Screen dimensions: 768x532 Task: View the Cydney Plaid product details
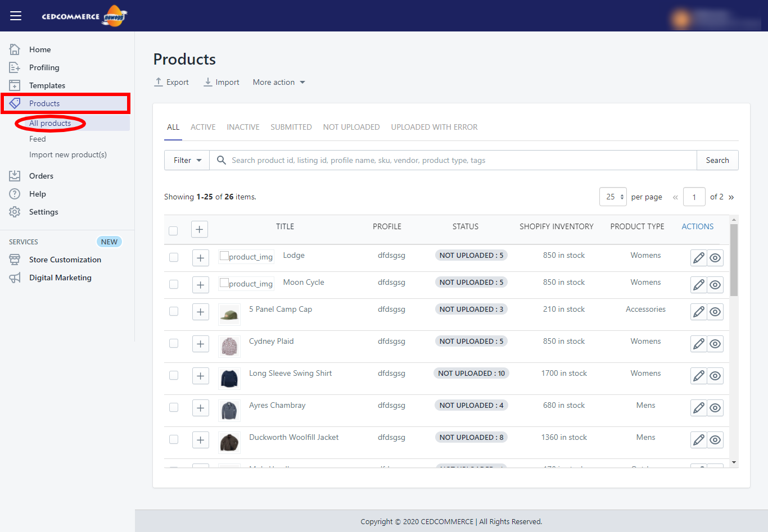click(715, 344)
